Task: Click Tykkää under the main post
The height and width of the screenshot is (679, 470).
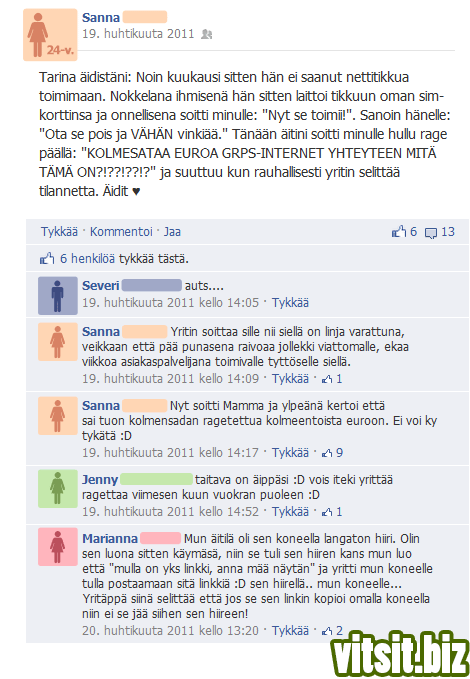Action: (x=59, y=232)
